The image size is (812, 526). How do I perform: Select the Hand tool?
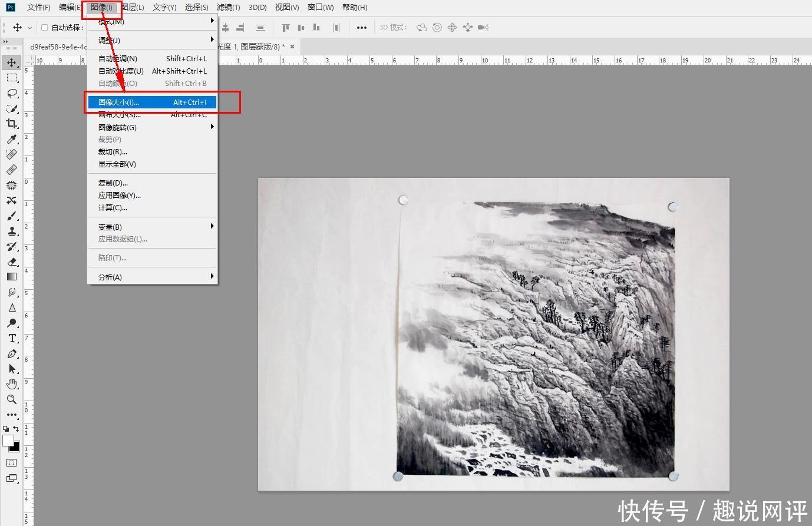11,384
